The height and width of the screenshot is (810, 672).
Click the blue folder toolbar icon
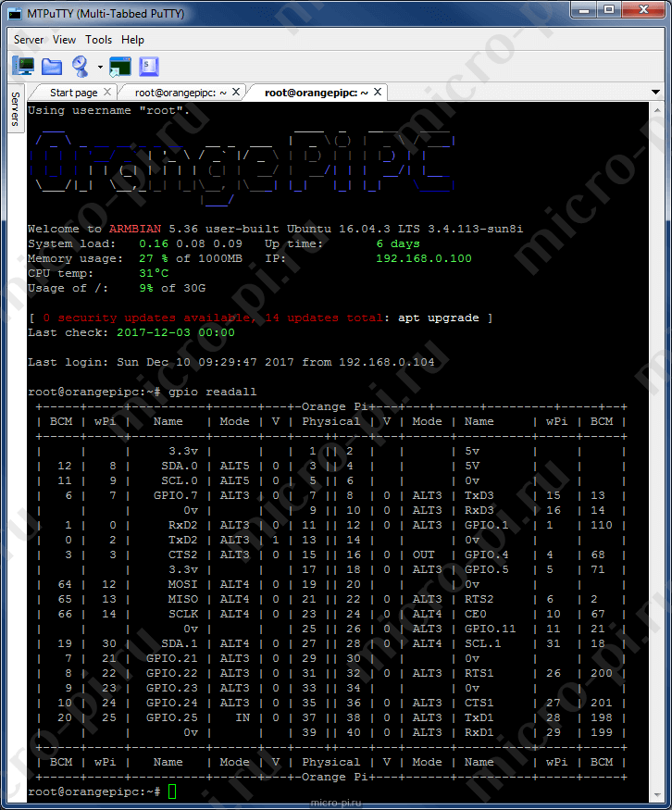[x=52, y=67]
